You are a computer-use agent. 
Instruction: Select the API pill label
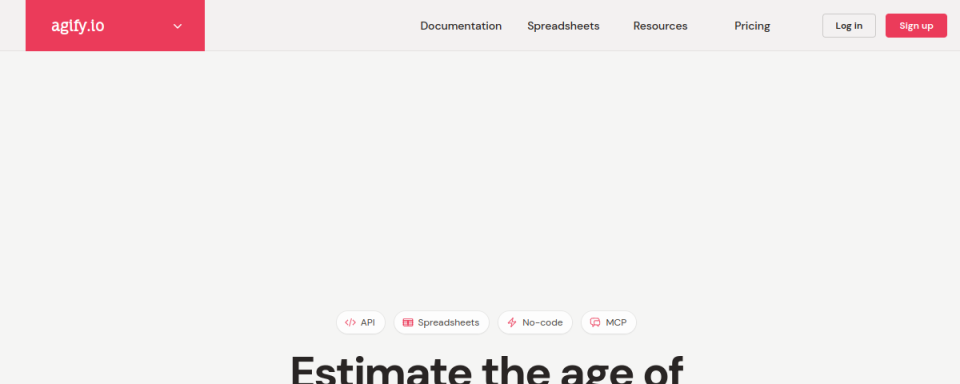pyautogui.click(x=367, y=323)
